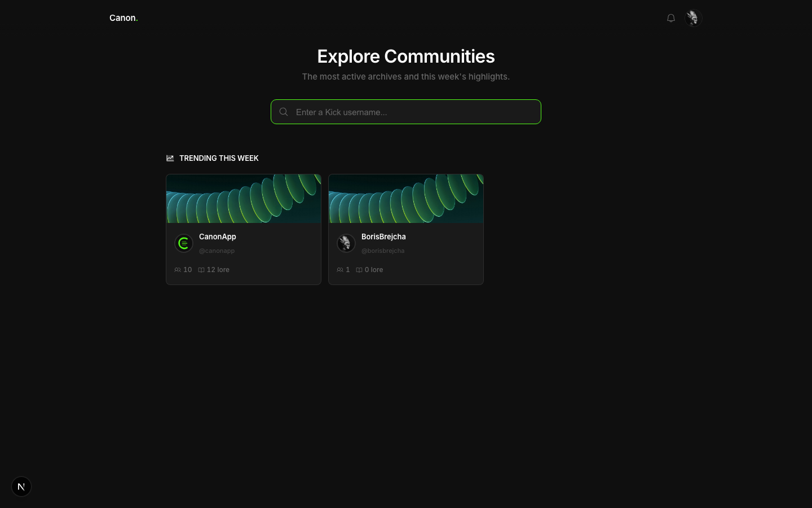Click the CanonApp members count icon
812x508 pixels.
point(178,270)
